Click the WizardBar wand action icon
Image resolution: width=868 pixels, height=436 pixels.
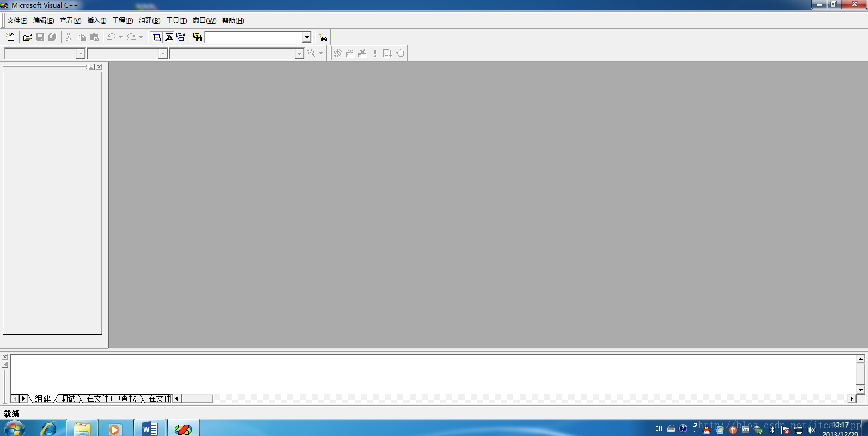311,53
